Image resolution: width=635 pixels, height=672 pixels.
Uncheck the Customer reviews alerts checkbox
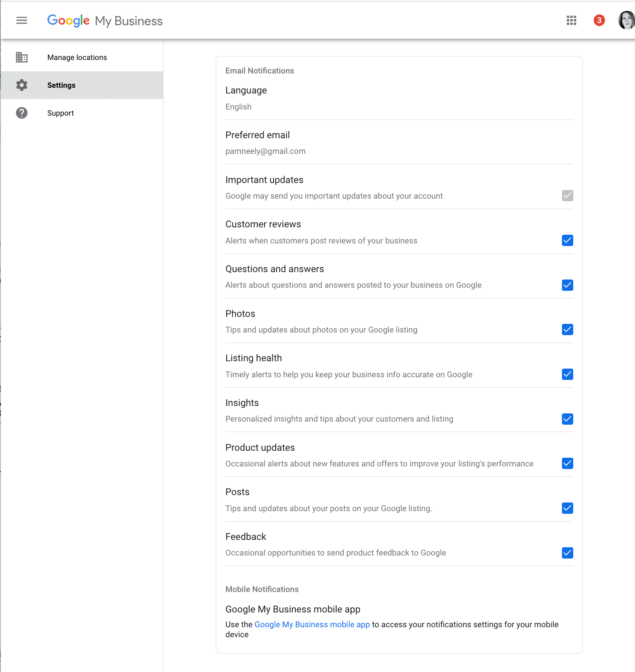tap(568, 240)
